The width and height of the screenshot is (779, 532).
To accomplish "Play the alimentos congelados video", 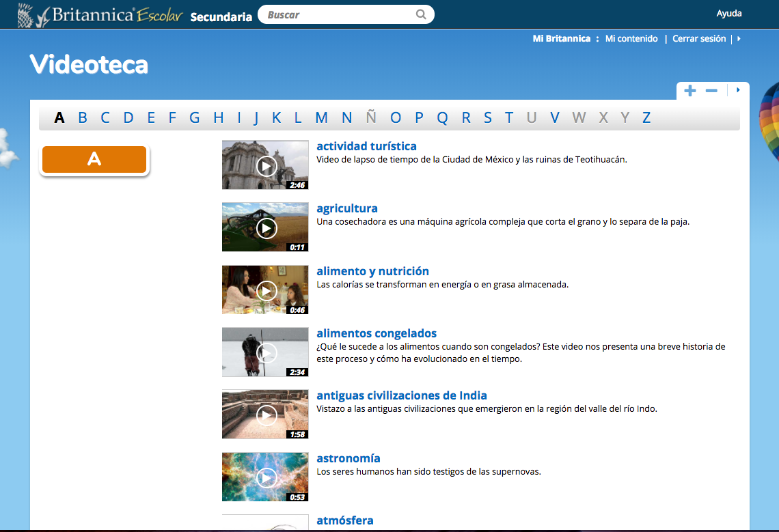I will pyautogui.click(x=265, y=352).
